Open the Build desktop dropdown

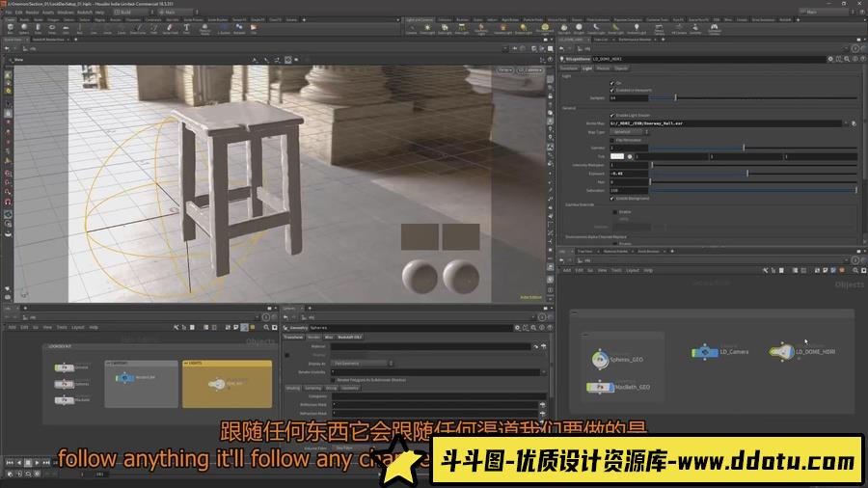click(134, 12)
